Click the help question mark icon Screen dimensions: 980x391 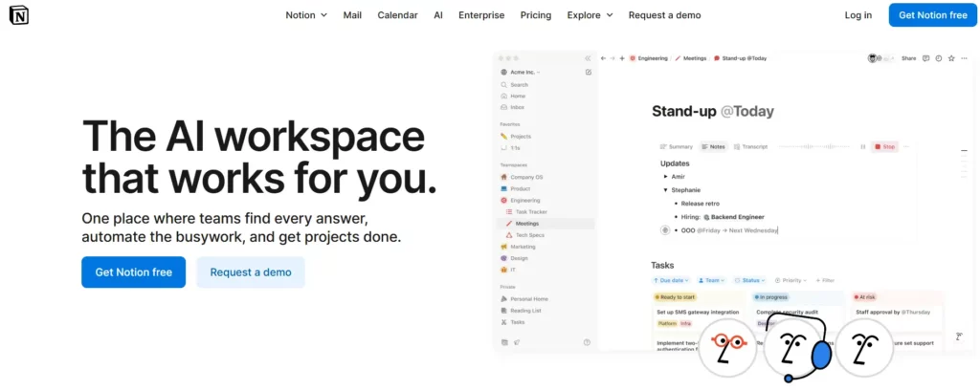click(587, 341)
